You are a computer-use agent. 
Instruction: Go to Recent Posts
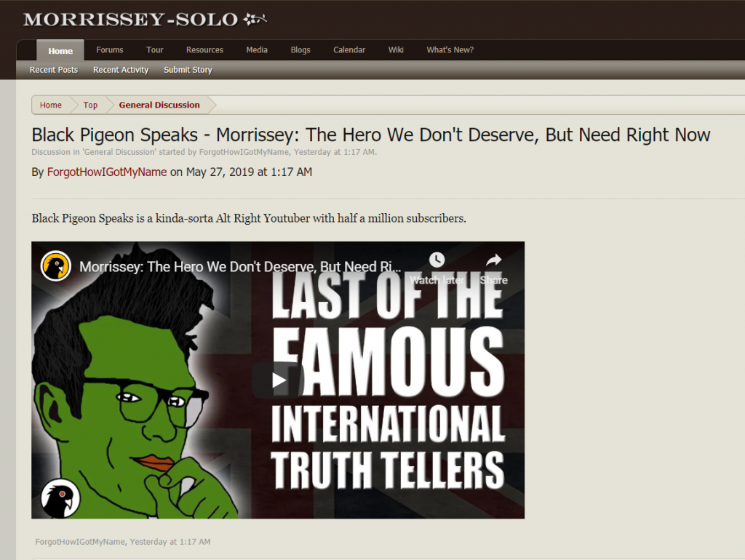pyautogui.click(x=54, y=70)
